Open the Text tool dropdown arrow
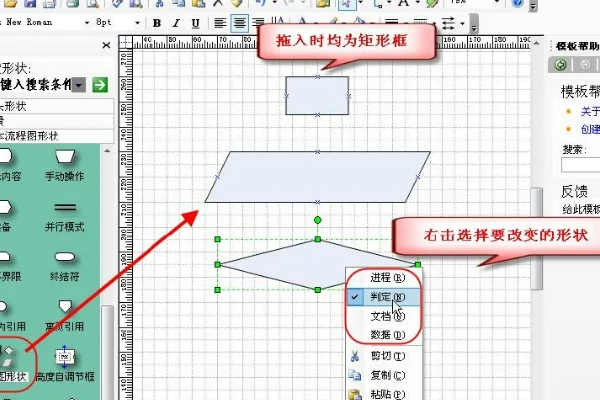This screenshot has height=400, width=600. [x=417, y=2]
